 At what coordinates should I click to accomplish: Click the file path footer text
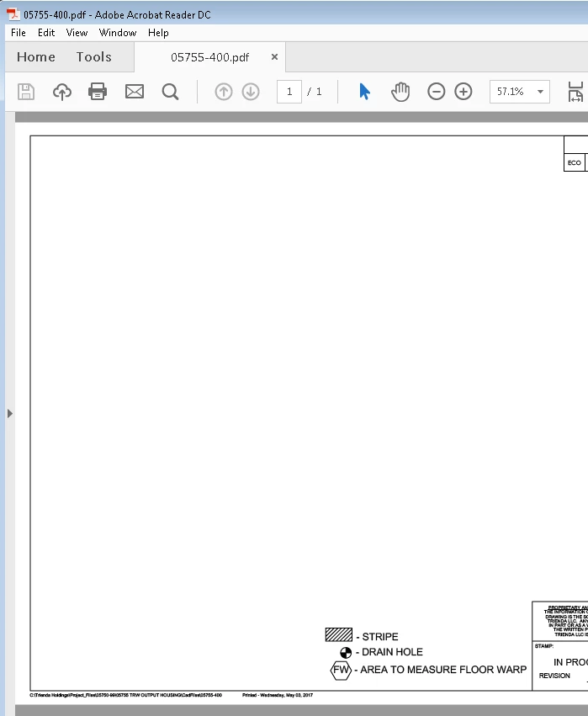pos(126,696)
